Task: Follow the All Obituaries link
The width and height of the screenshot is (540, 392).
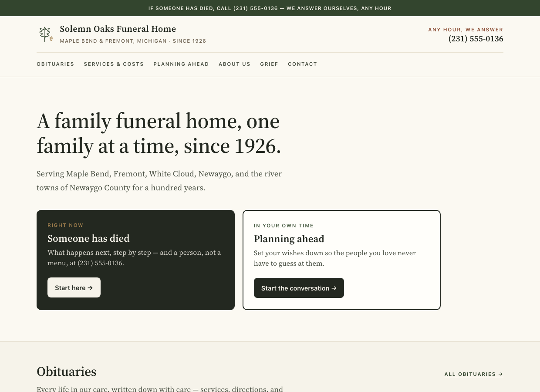Action: point(474,374)
